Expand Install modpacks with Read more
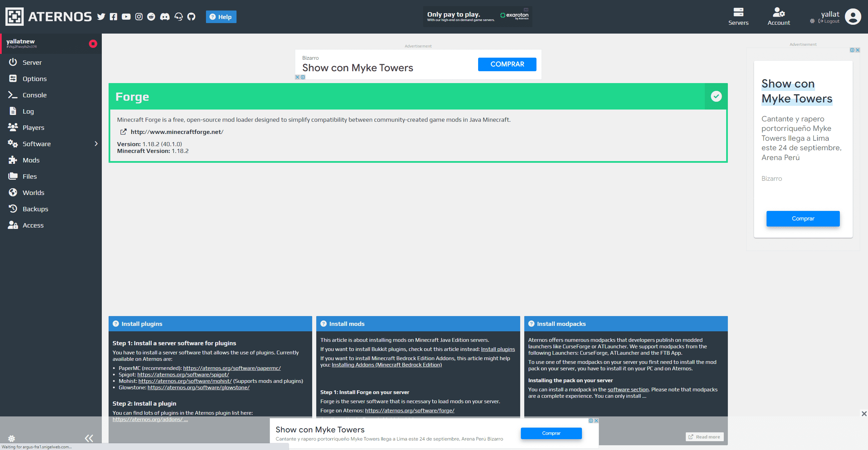The width and height of the screenshot is (868, 450). [x=704, y=437]
